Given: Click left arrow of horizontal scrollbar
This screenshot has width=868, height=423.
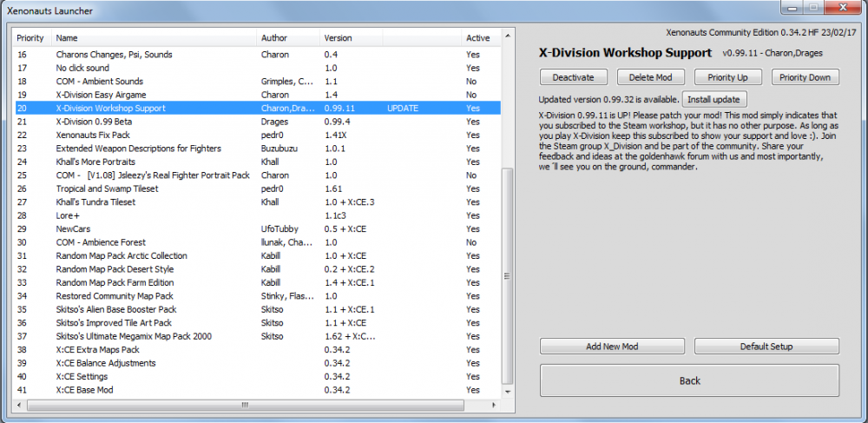Looking at the screenshot, I should click(x=19, y=406).
